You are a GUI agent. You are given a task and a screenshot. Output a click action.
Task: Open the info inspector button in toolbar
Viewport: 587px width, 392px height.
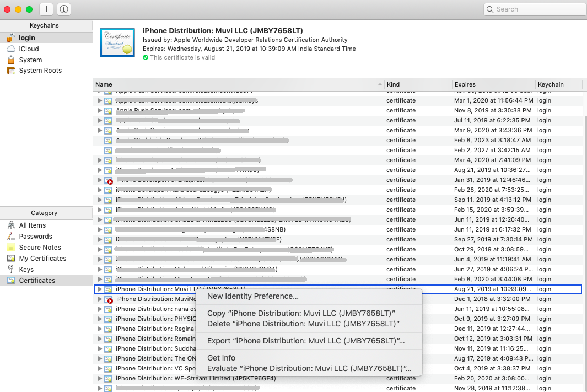tap(64, 9)
